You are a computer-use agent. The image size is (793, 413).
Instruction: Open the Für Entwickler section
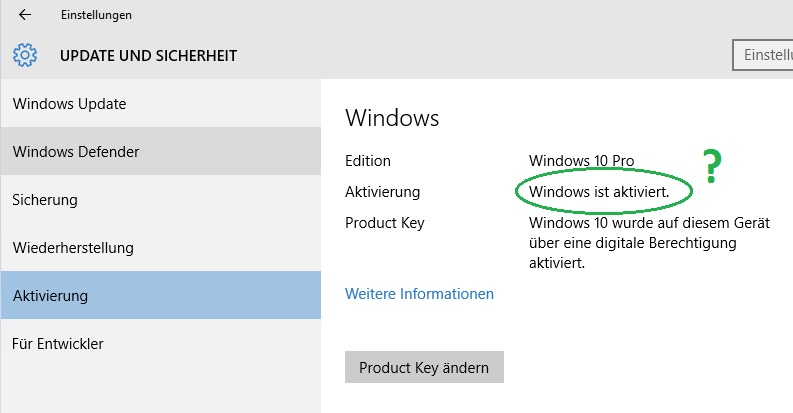point(161,343)
